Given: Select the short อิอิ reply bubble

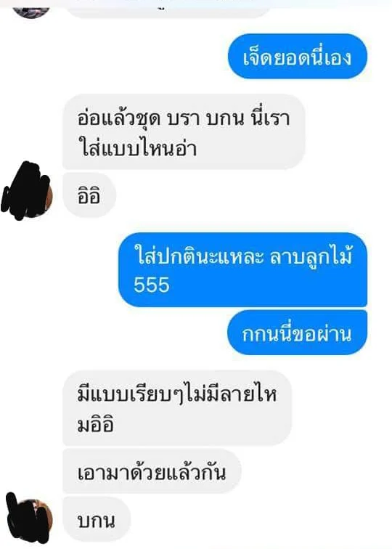Looking at the screenshot, I should [89, 195].
